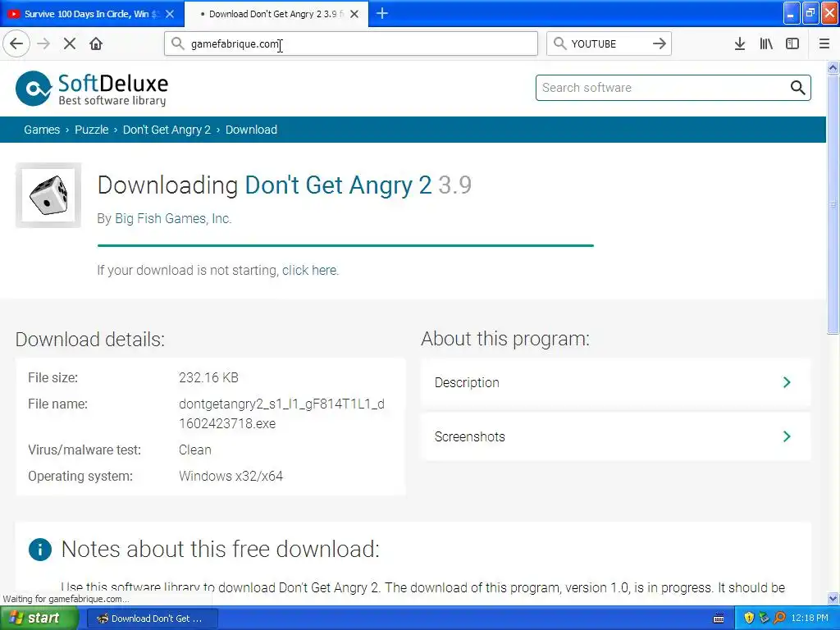The height and width of the screenshot is (630, 840).
Task: Click the Download breadcrumb item
Action: 251,130
